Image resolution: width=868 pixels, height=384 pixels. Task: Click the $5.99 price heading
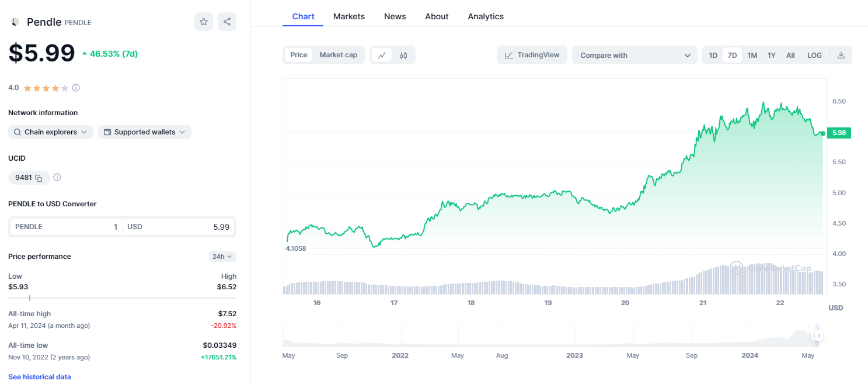coord(41,53)
